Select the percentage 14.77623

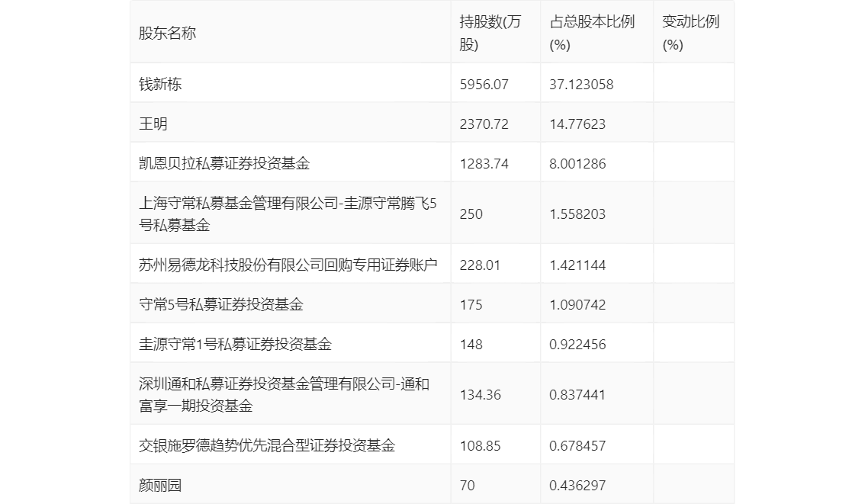[577, 124]
